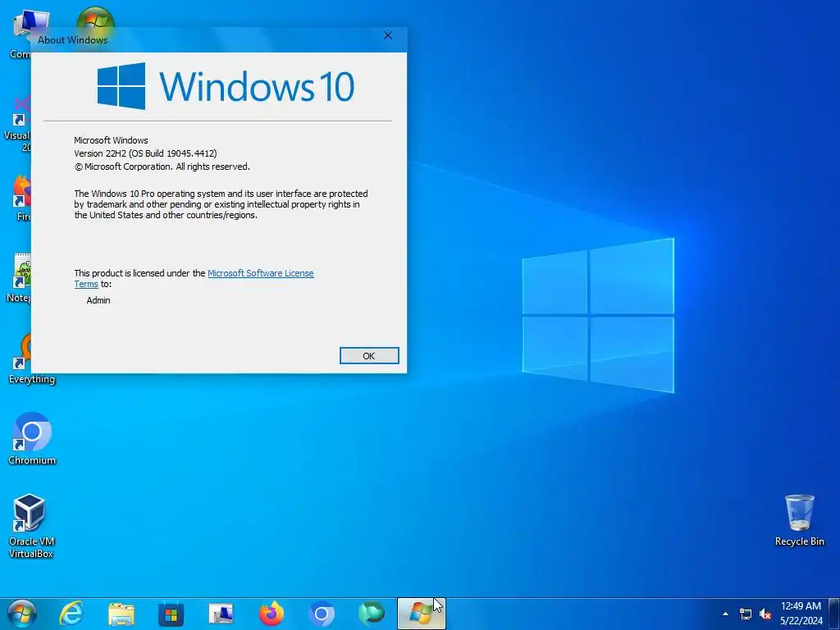Launch Firefox from the taskbar
The image size is (840, 630).
(x=271, y=614)
